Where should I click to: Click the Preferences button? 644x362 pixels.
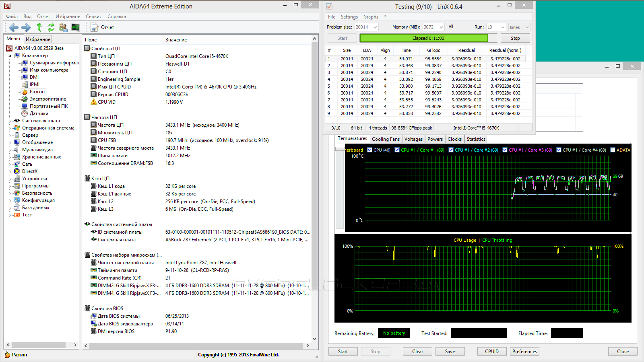(x=524, y=352)
